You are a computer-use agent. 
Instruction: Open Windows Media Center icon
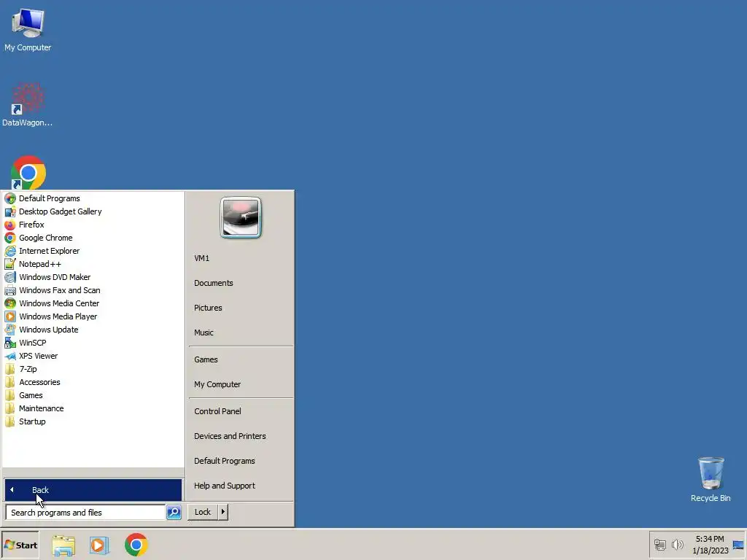tap(10, 303)
